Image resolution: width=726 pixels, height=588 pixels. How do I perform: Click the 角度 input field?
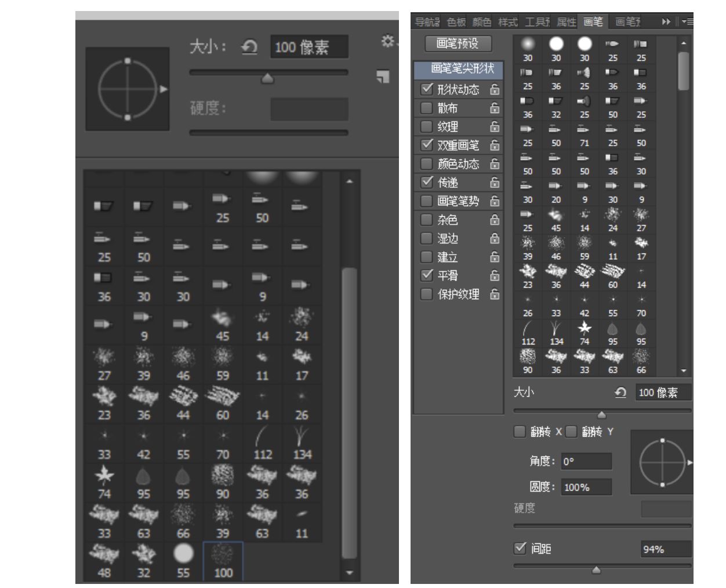587,461
